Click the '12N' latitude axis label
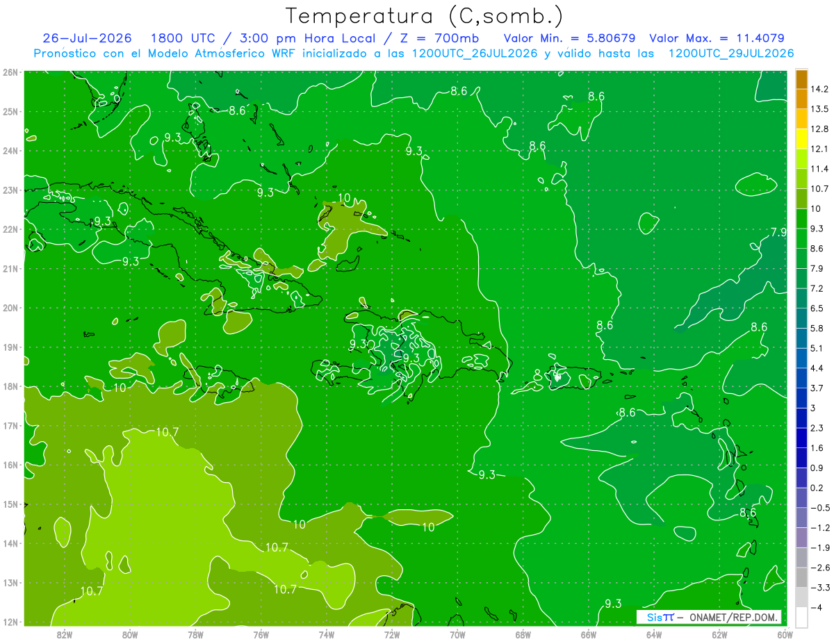Screen dimensions: 834x644 pos(10,622)
